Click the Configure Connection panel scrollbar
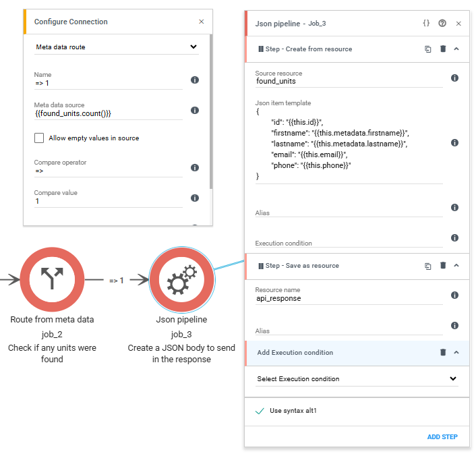 pyautogui.click(x=211, y=111)
